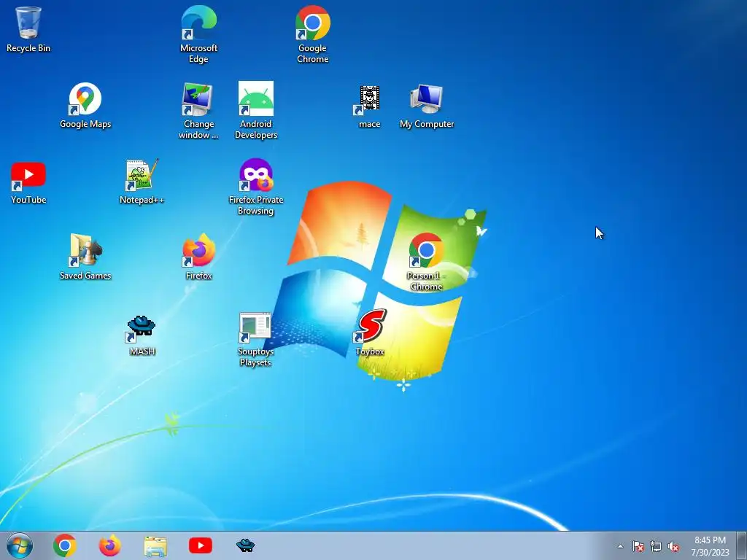Select the Firefox Private Browsing shortcut
The width and height of the screenshot is (747, 560).
click(256, 187)
